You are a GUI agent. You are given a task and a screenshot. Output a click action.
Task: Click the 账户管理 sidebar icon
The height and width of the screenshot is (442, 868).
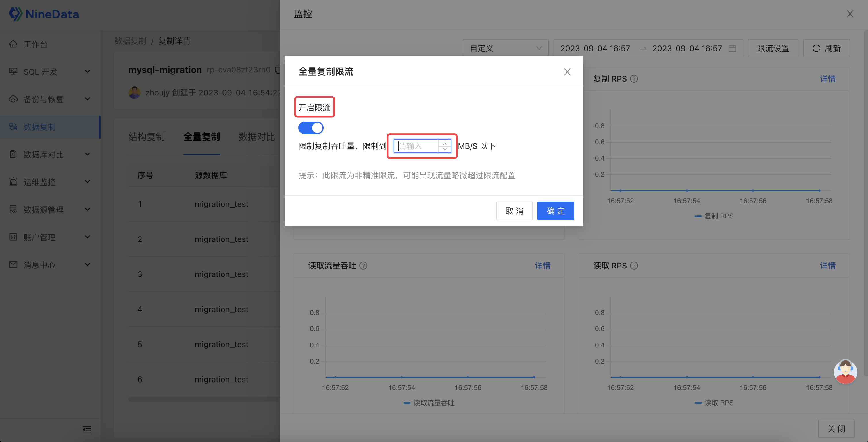point(13,237)
